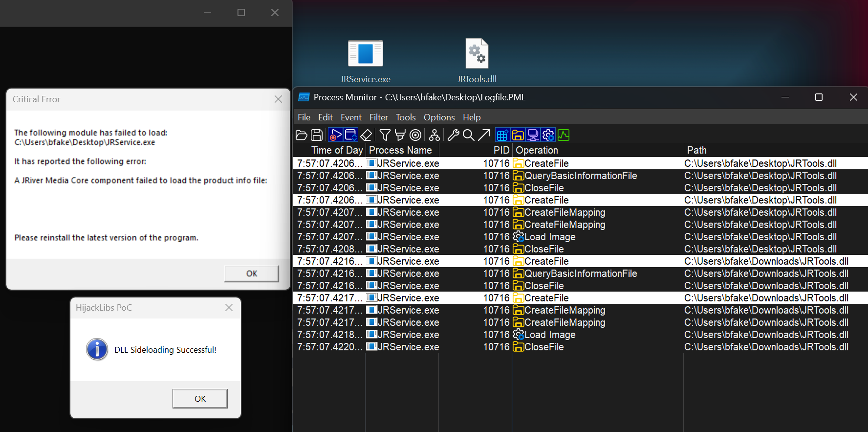
Task: Clear the display with eraser icon
Action: tap(367, 135)
